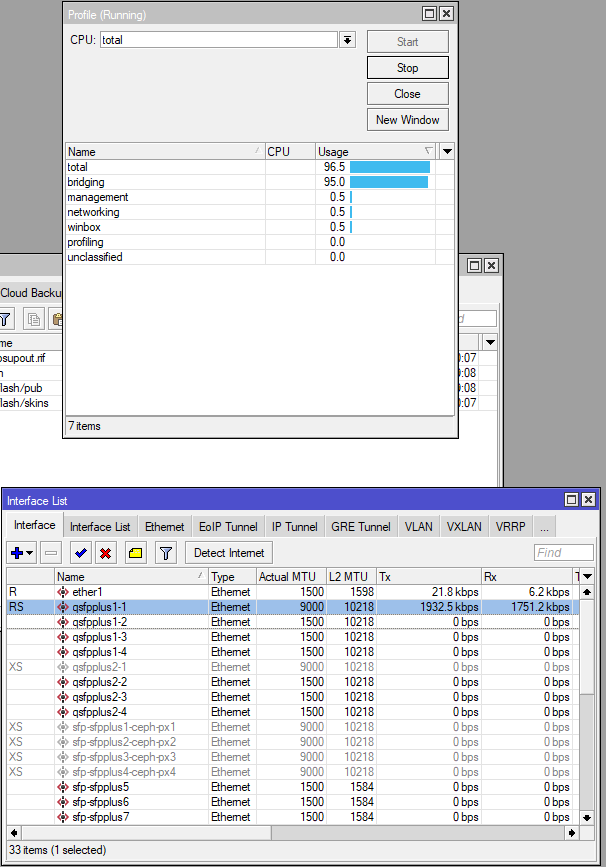Click the New Window button
Screen dimensions: 606x867
point(408,120)
